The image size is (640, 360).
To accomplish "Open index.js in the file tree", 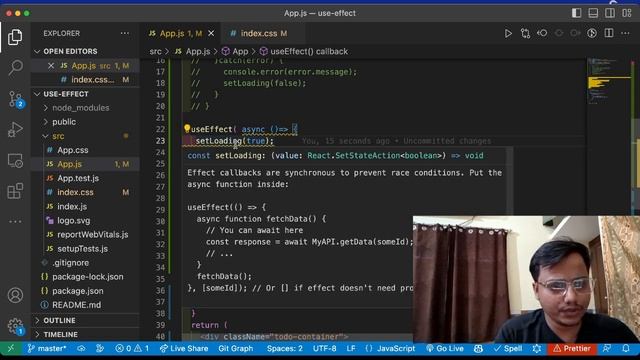I will click(85, 206).
